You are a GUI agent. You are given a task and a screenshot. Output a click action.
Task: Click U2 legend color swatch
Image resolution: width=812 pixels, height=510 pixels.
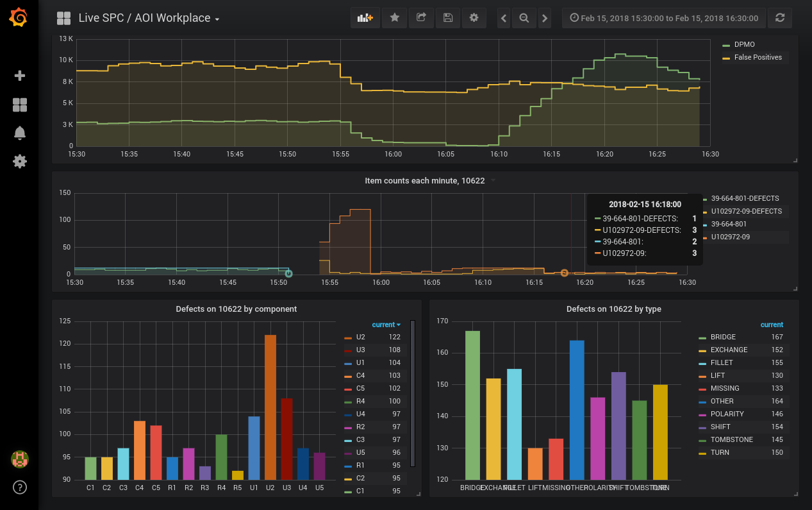[348, 337]
